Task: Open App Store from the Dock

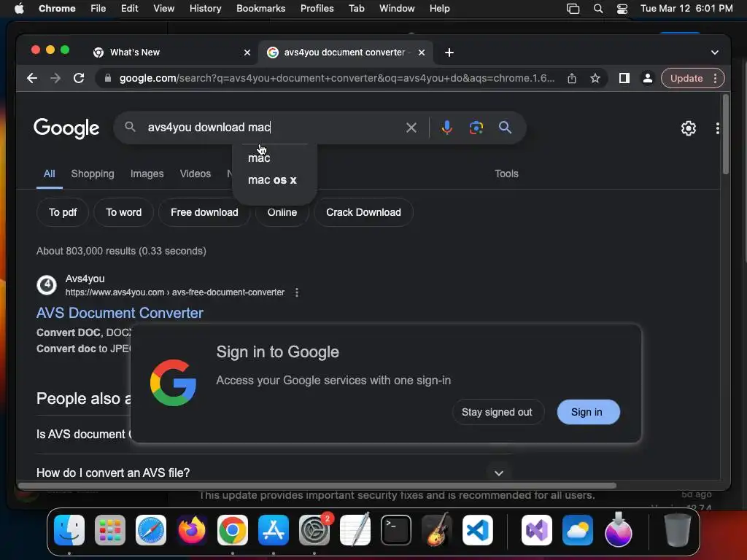Action: (x=274, y=530)
